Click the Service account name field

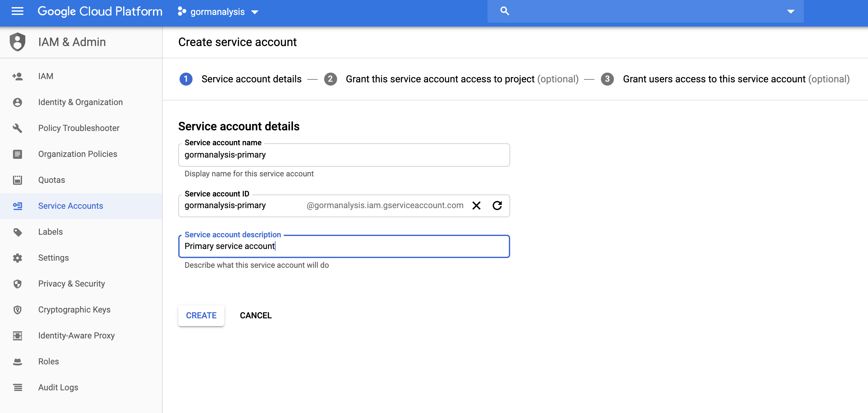[x=344, y=155]
